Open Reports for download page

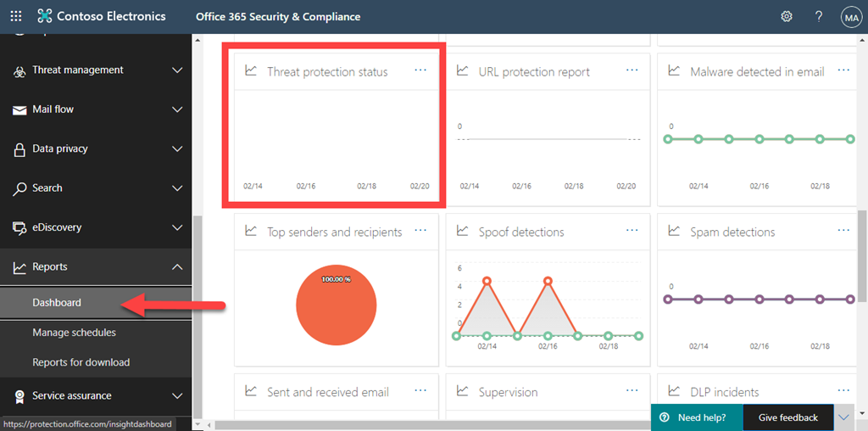[81, 362]
